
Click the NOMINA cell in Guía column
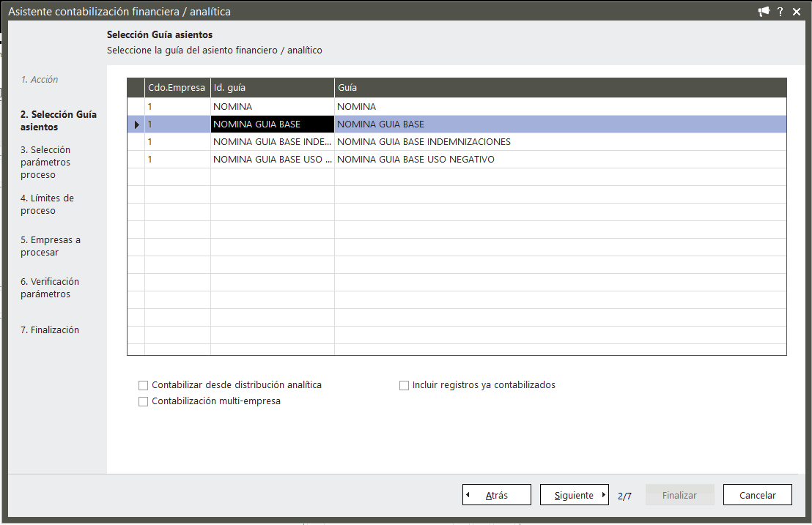coord(561,107)
